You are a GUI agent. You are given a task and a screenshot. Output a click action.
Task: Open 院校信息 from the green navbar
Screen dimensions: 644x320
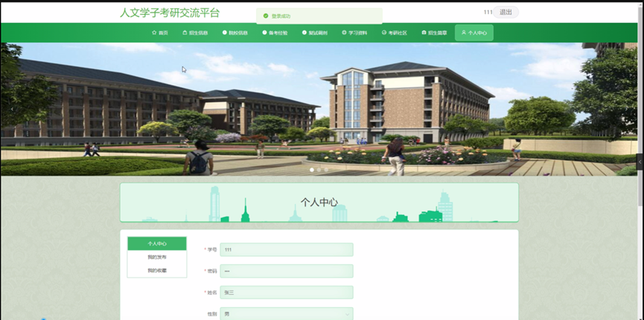click(x=235, y=33)
